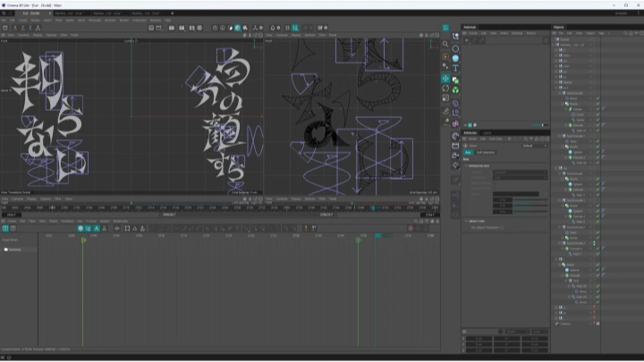Toggle the Z axis lock icon
Viewport: 644px width, 362px height.
[30, 28]
